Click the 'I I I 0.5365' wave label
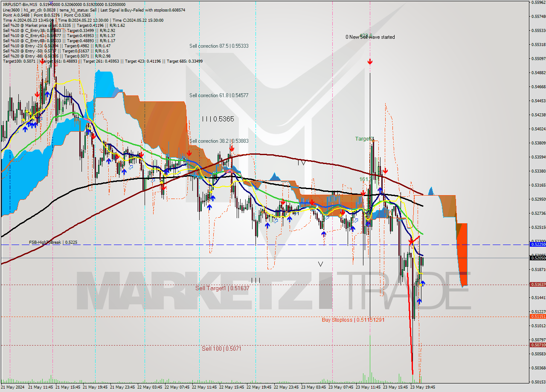Viewport: 546px width, 392px height. [x=218, y=119]
